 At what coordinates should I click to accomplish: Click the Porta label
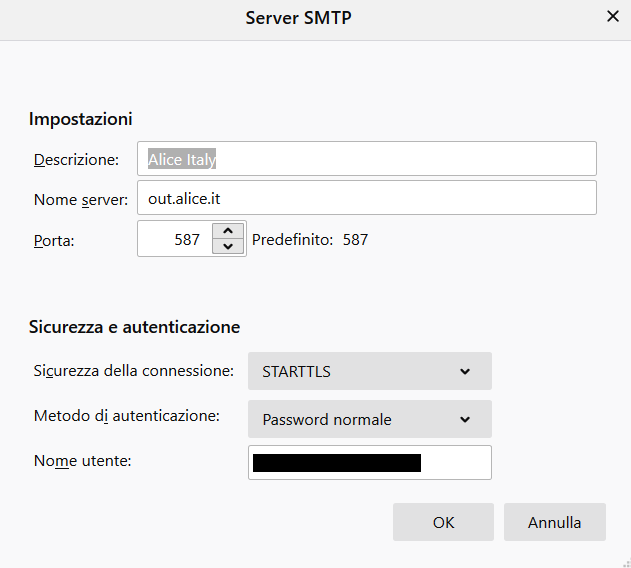[x=54, y=241]
